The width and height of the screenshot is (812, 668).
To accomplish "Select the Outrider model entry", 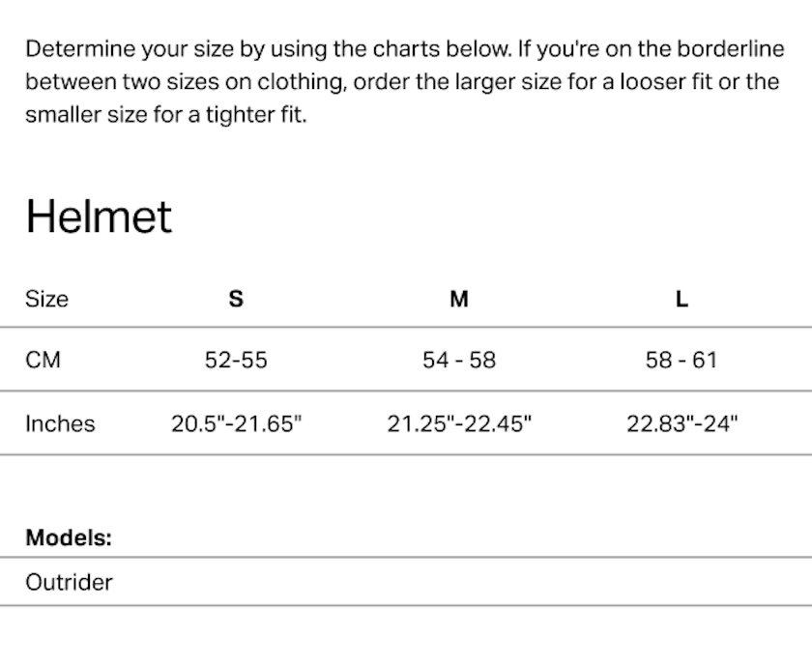I will (69, 582).
